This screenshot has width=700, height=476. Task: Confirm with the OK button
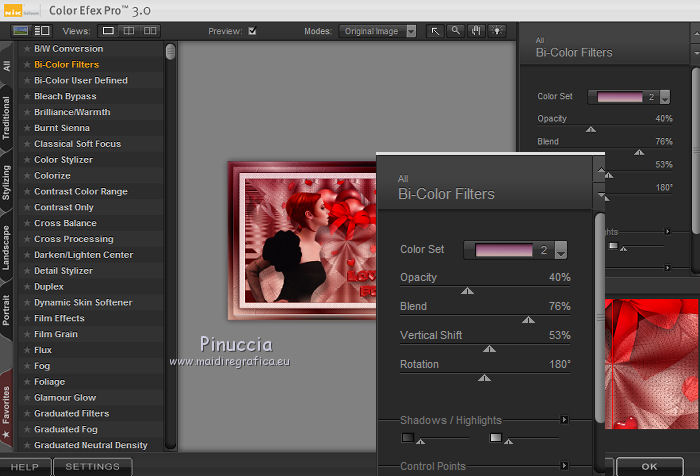(x=650, y=467)
